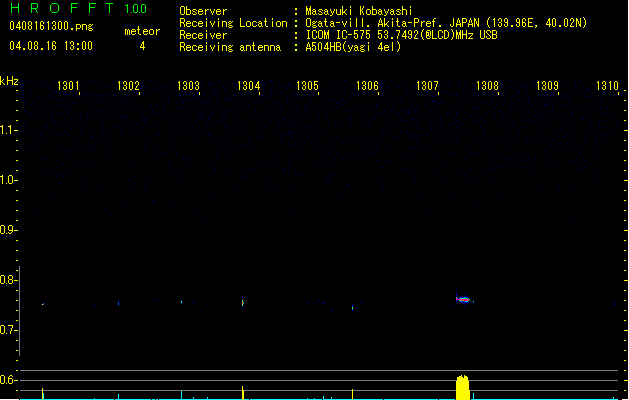Click the 1306 time axis marker
Viewport: 629px width, 400px height.
(x=367, y=85)
